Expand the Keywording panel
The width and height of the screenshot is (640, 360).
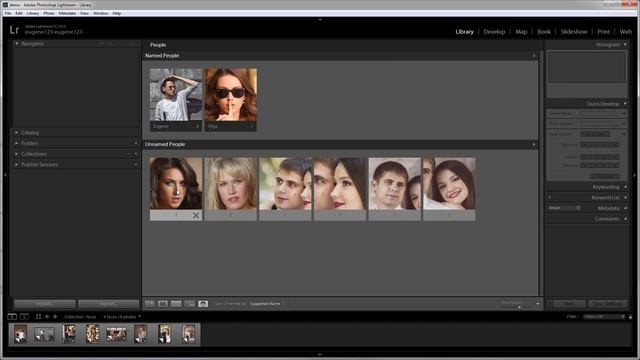(x=625, y=187)
